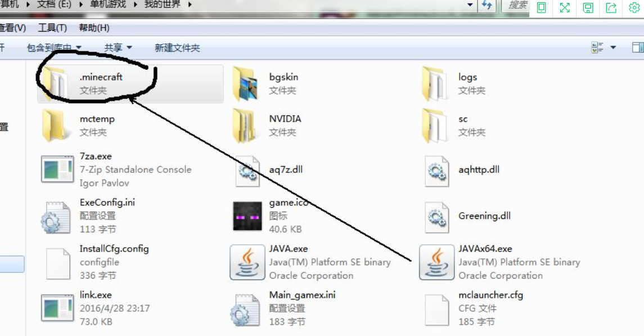The width and height of the screenshot is (644, 336).
Task: Open the 帮助(H) menu
Action: [x=94, y=28]
